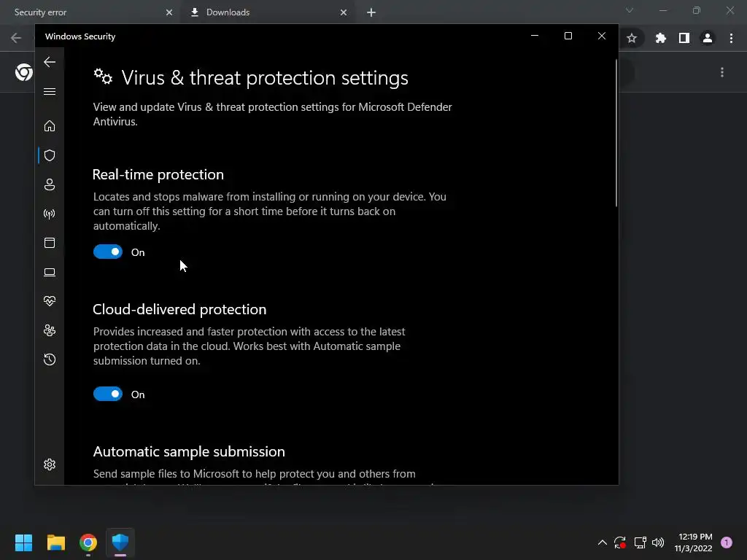Click the Automatic sample submission heading

click(189, 451)
